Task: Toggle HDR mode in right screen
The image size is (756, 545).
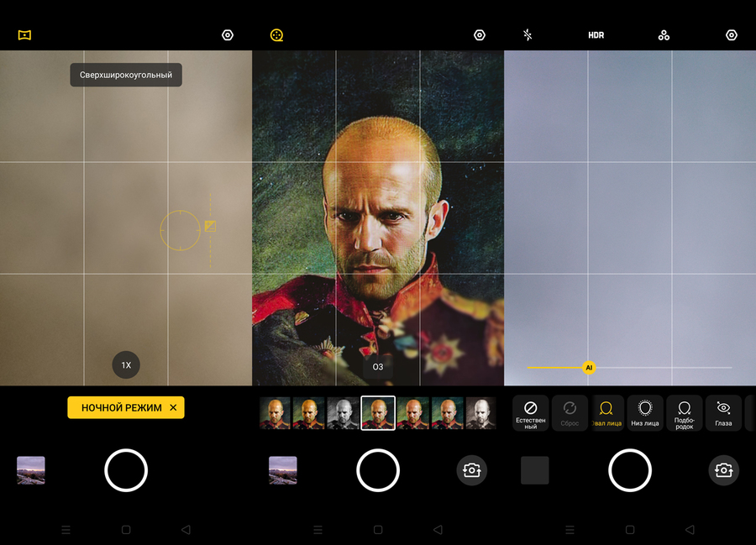Action: (596, 35)
